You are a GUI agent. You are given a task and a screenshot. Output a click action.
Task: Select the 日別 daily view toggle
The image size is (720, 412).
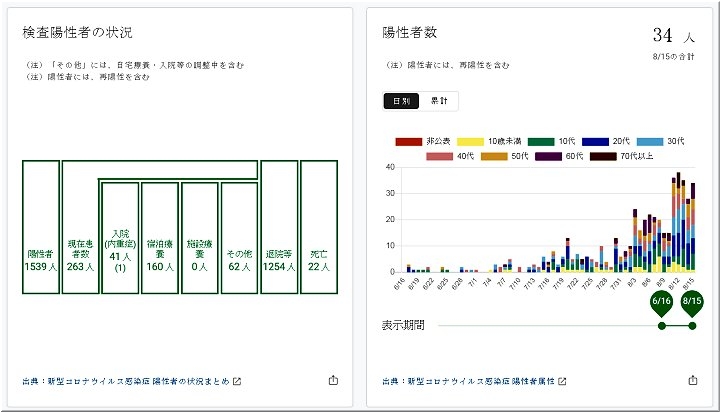pos(401,100)
